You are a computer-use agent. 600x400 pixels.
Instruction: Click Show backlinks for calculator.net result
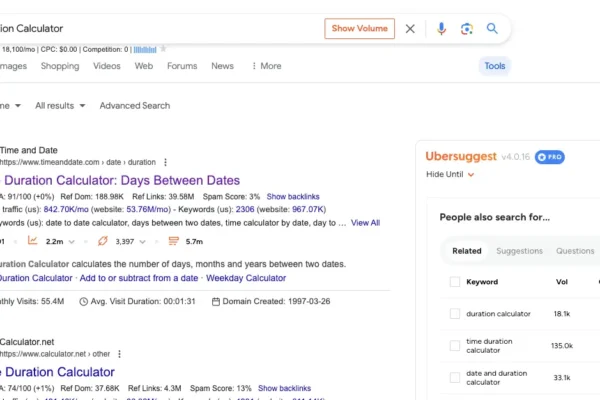tap(284, 388)
